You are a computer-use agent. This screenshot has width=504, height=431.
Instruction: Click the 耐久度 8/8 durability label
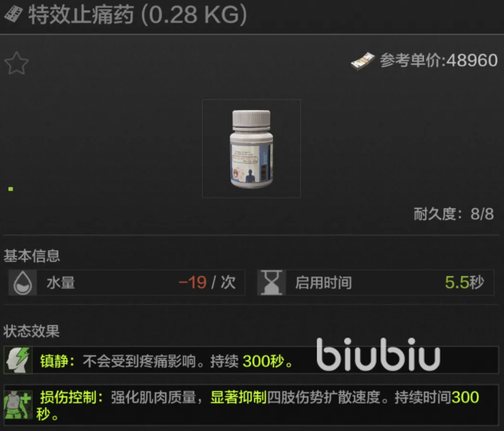[454, 214]
